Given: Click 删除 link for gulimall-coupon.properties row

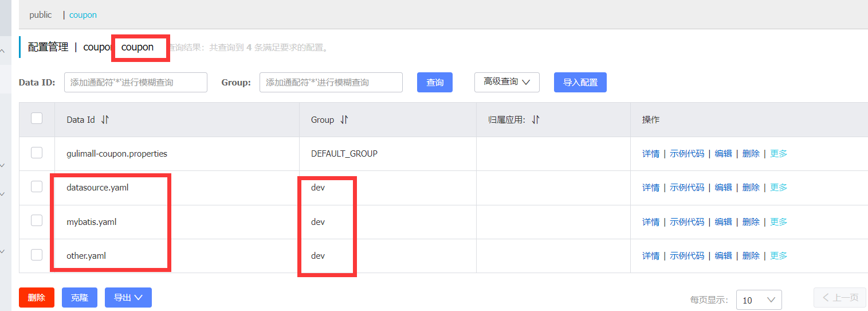Looking at the screenshot, I should click(751, 154).
